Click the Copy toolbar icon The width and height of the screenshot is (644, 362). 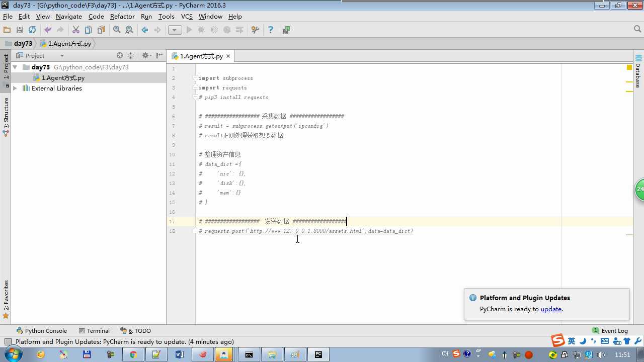click(x=89, y=30)
